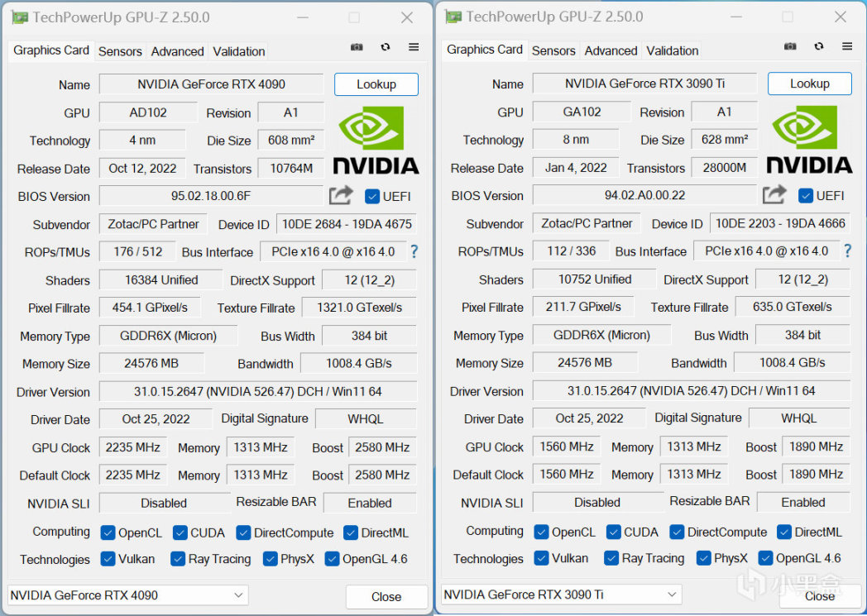Click the GPU field showing GA102
This screenshot has width=867, height=616.
(x=582, y=112)
